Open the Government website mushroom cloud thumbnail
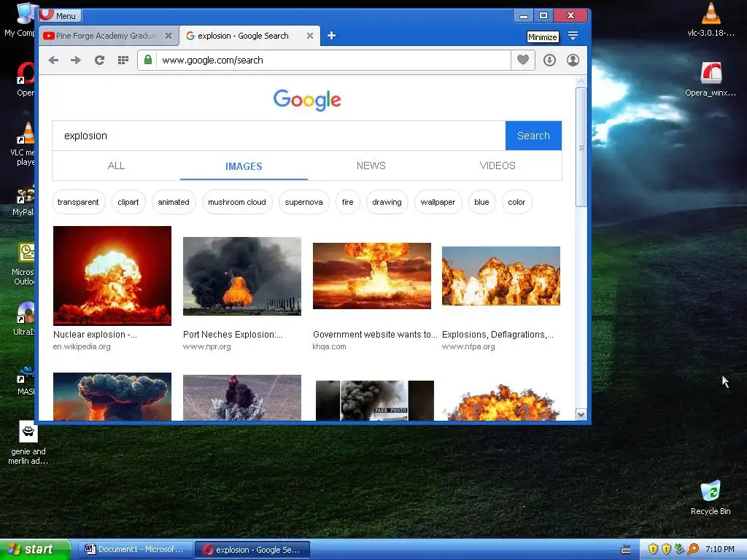The height and width of the screenshot is (560, 747). pyautogui.click(x=371, y=276)
